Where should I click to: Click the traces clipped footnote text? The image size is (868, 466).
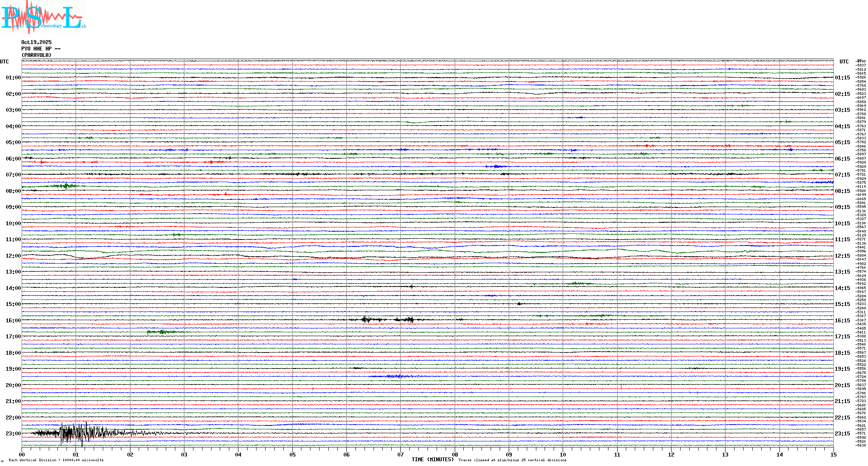pos(512,460)
